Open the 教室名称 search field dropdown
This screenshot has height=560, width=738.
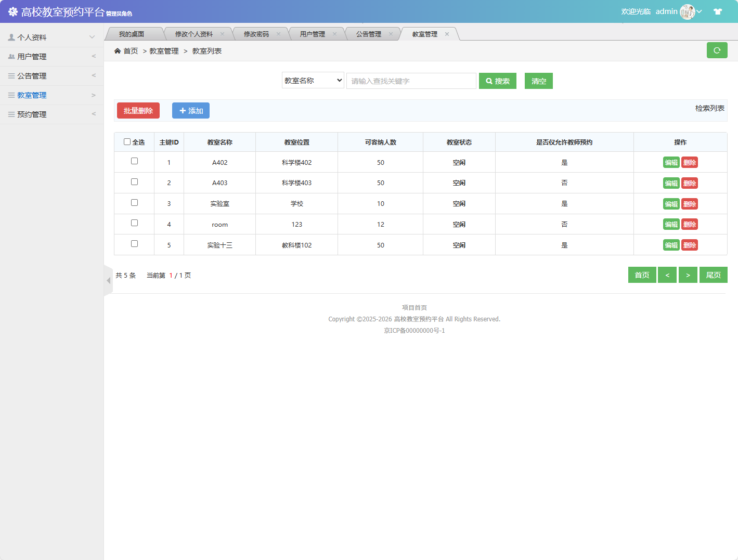tap(313, 80)
